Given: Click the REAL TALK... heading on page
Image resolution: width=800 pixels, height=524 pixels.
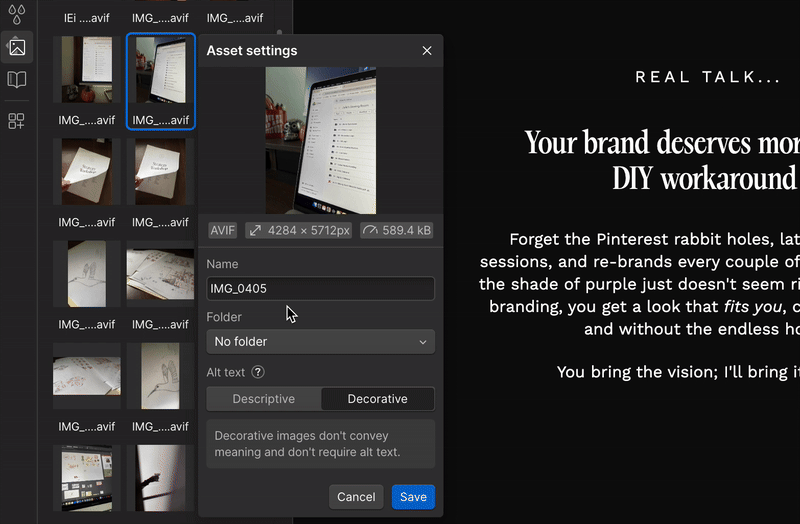Looking at the screenshot, I should [708, 77].
